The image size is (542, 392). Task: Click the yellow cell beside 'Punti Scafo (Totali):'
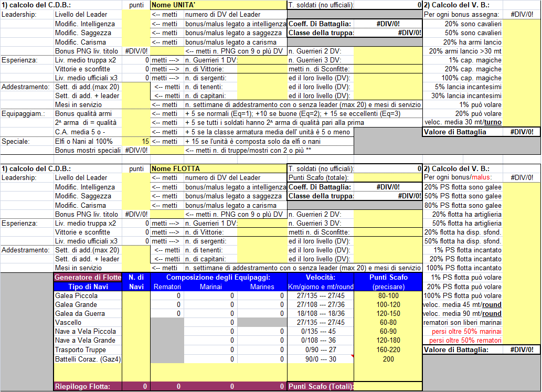388,386
